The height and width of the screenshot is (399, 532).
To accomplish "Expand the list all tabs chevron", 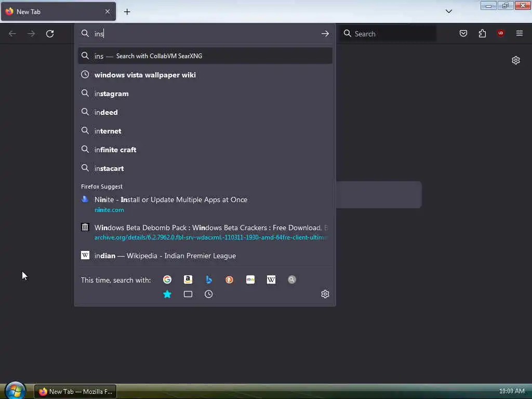I will point(449,11).
